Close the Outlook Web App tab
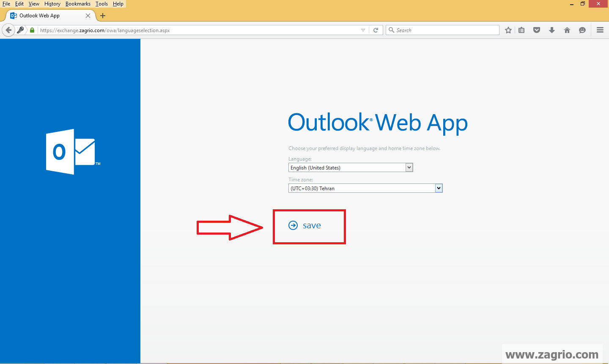 (88, 16)
